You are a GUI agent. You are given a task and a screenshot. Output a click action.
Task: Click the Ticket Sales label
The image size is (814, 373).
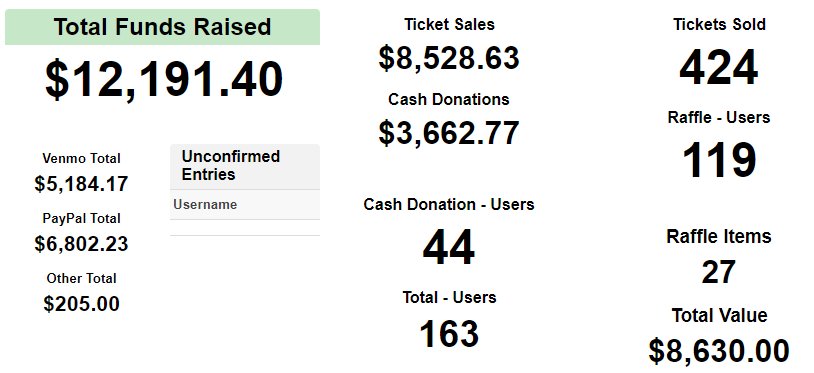click(x=450, y=24)
